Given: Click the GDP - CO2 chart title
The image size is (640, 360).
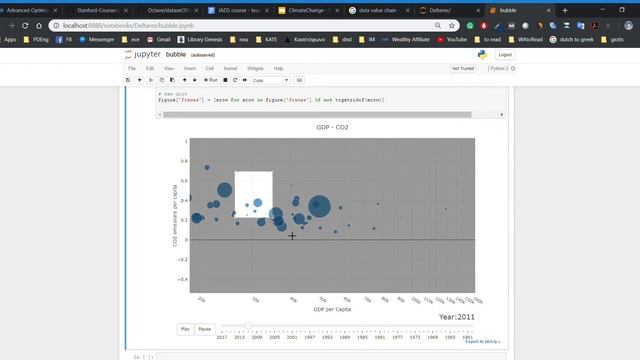Looking at the screenshot, I should (x=332, y=127).
